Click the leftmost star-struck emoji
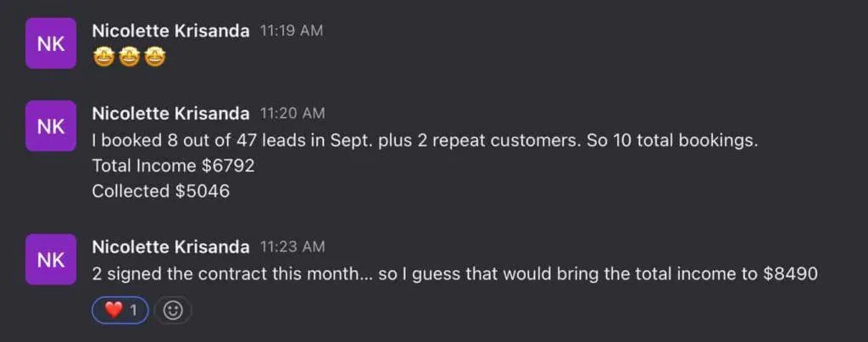868x342 pixels. point(103,58)
